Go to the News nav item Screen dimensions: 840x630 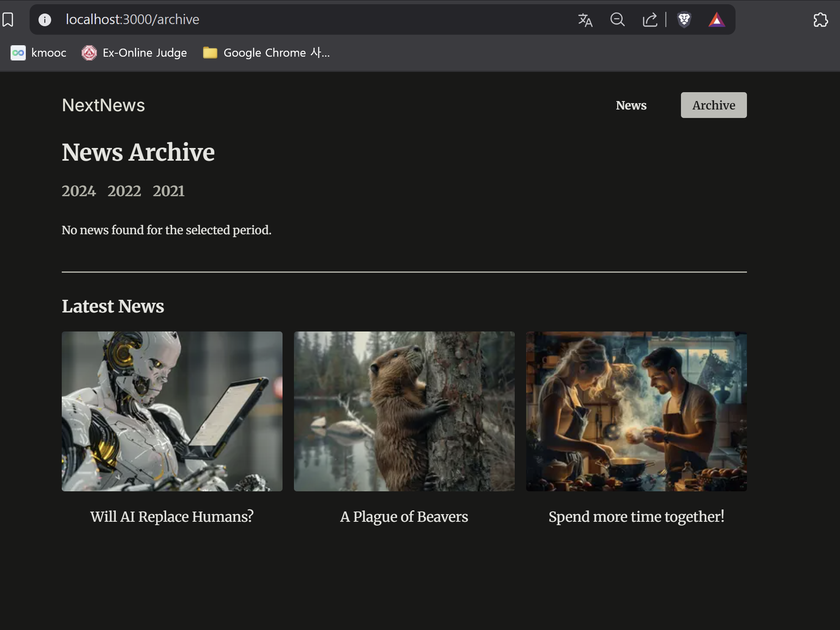[631, 105]
